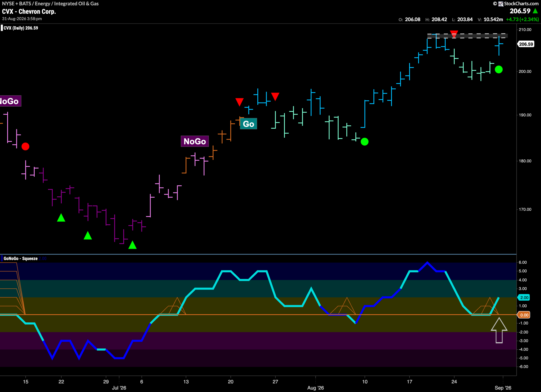Click the red down-triangle near July 27
Screen dimensions: 541x392
[275, 97]
